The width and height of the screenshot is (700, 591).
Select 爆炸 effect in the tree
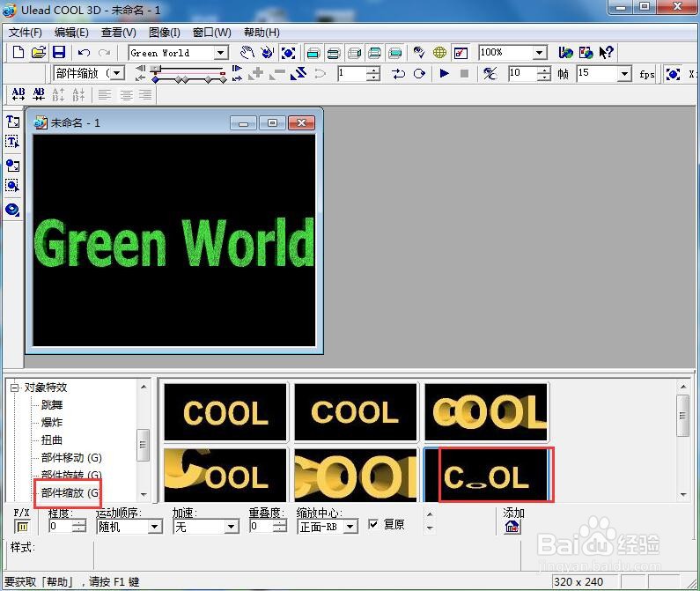[x=52, y=422]
